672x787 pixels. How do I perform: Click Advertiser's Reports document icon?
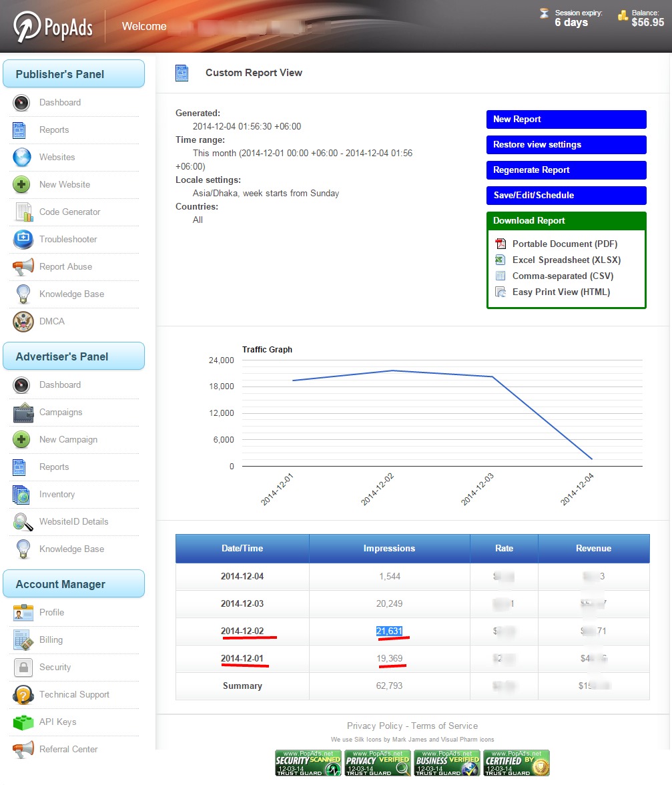[x=19, y=467]
